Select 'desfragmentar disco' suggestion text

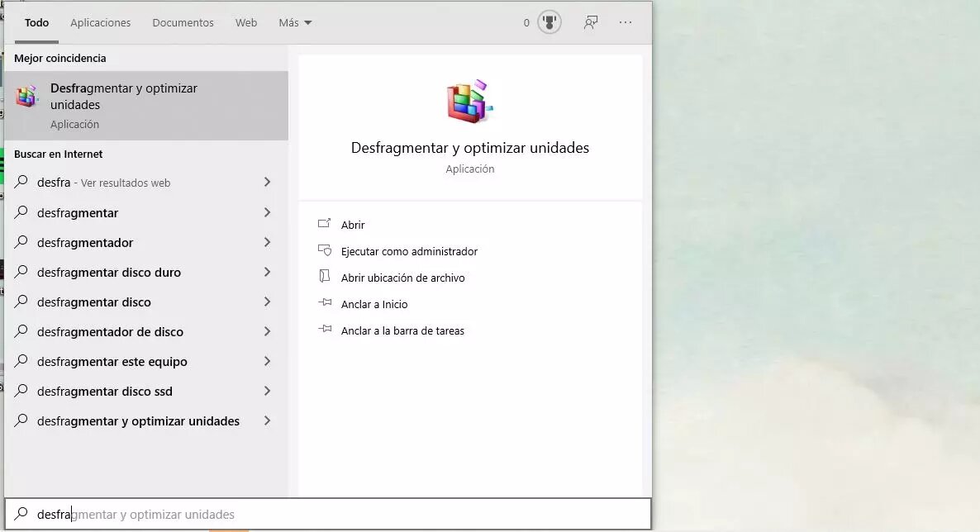click(93, 302)
